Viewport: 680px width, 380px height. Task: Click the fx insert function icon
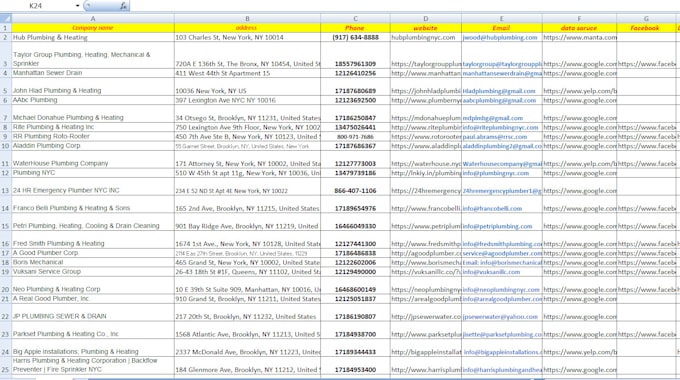[x=124, y=6]
